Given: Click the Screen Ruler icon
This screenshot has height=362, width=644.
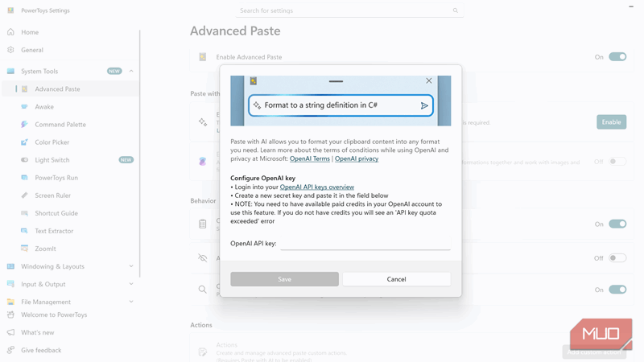Looking at the screenshot, I should coord(25,195).
